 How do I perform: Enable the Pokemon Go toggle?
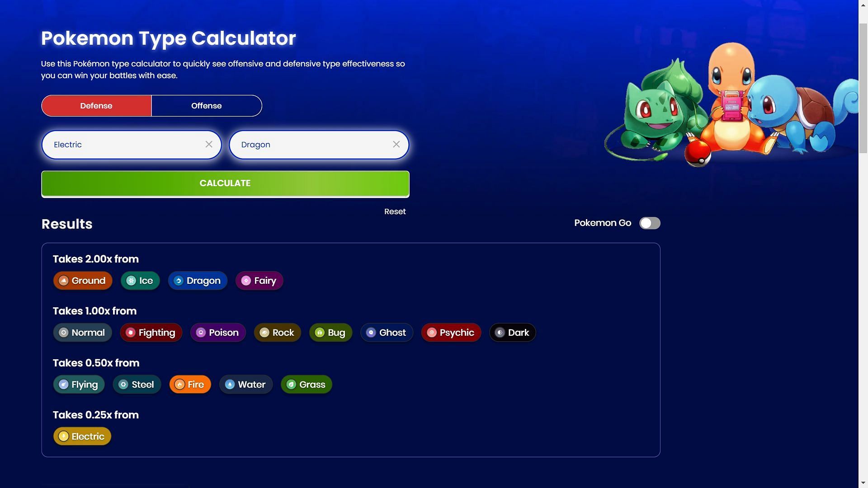pyautogui.click(x=649, y=223)
